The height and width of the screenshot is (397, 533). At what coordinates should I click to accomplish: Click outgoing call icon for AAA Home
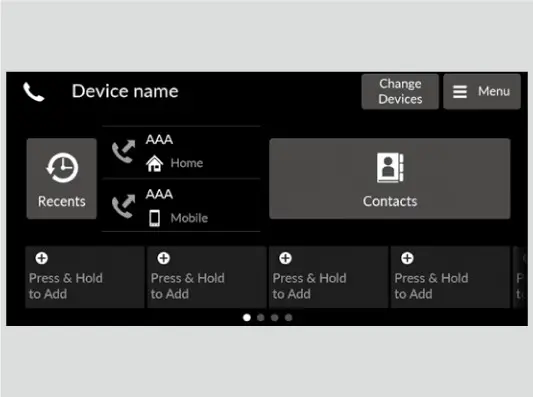pos(123,151)
